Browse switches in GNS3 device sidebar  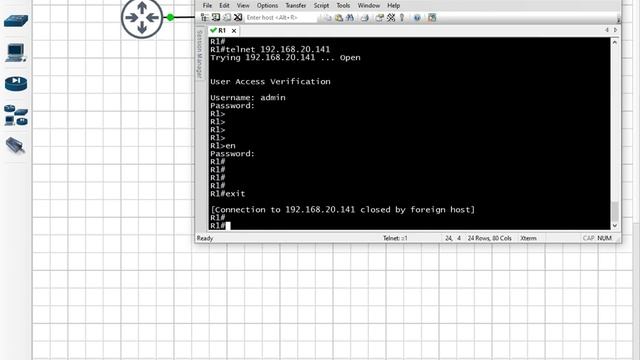[x=16, y=21]
